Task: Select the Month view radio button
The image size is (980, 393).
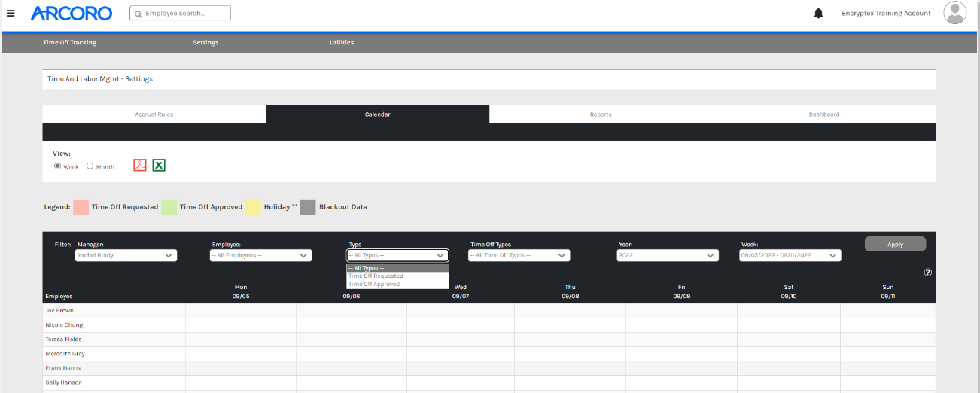Action: (90, 166)
